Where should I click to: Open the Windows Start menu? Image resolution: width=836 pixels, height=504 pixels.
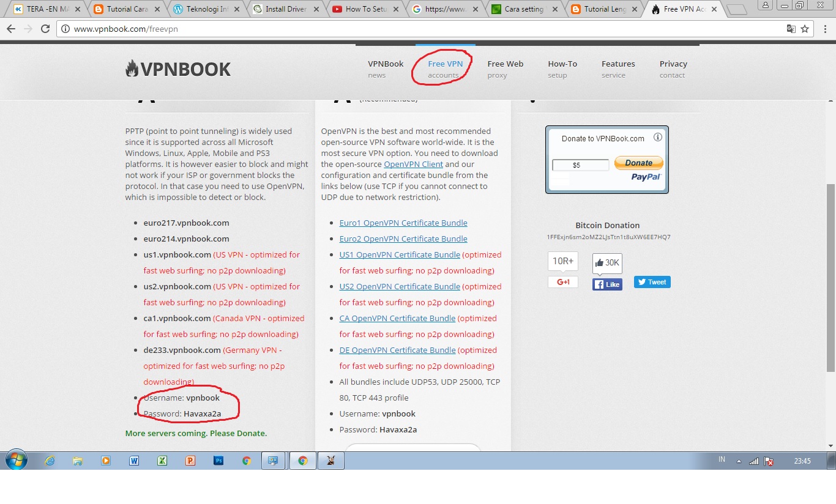point(17,461)
